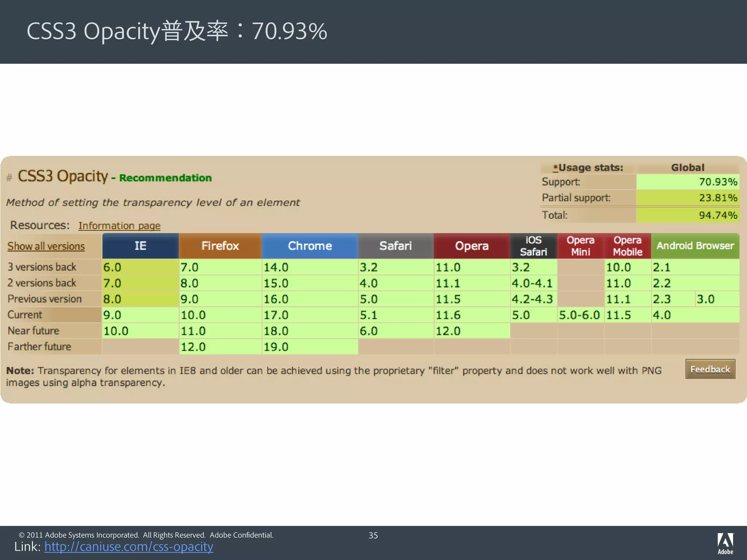Click Opera 12.0 near future cell
The width and height of the screenshot is (747, 560).
[x=472, y=331]
